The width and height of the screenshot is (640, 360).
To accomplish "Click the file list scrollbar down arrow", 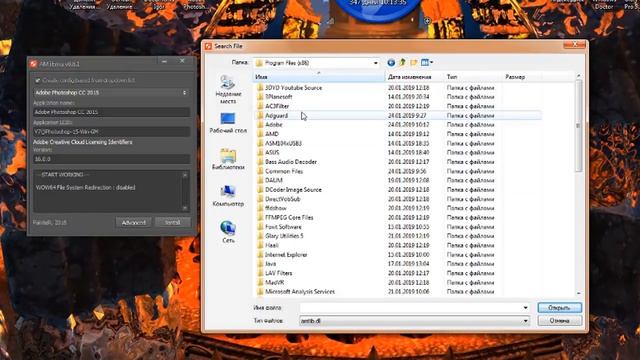I will point(578,293).
